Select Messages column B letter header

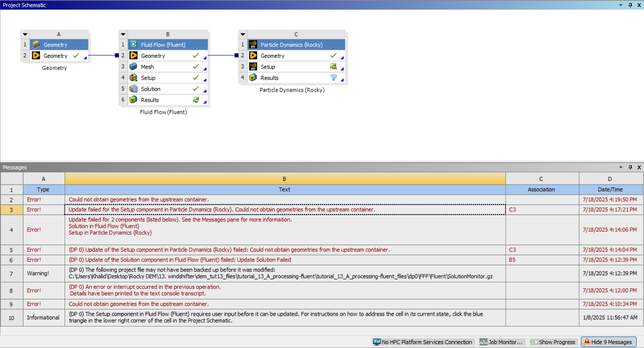coord(285,179)
